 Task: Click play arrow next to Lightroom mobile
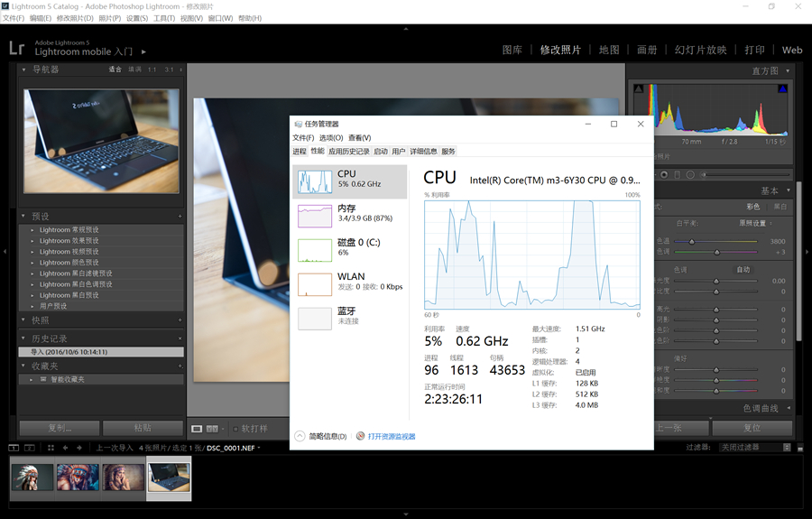144,51
